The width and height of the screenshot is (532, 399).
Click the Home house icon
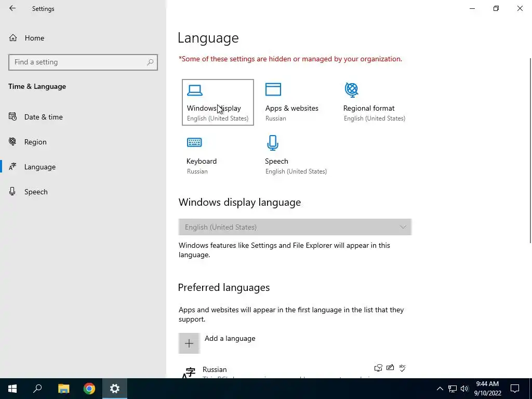(x=13, y=37)
